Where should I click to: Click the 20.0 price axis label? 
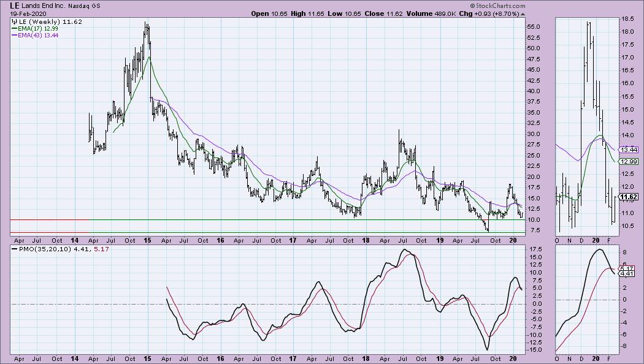tap(533, 177)
